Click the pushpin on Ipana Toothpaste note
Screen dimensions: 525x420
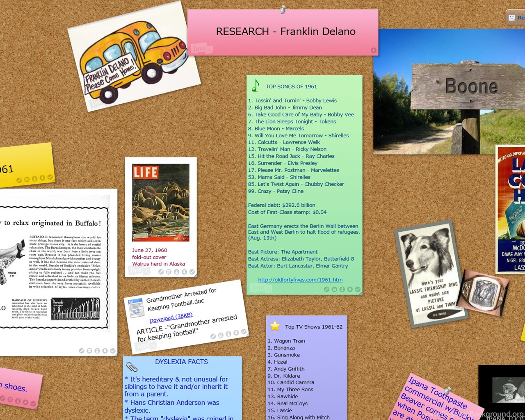448,390
